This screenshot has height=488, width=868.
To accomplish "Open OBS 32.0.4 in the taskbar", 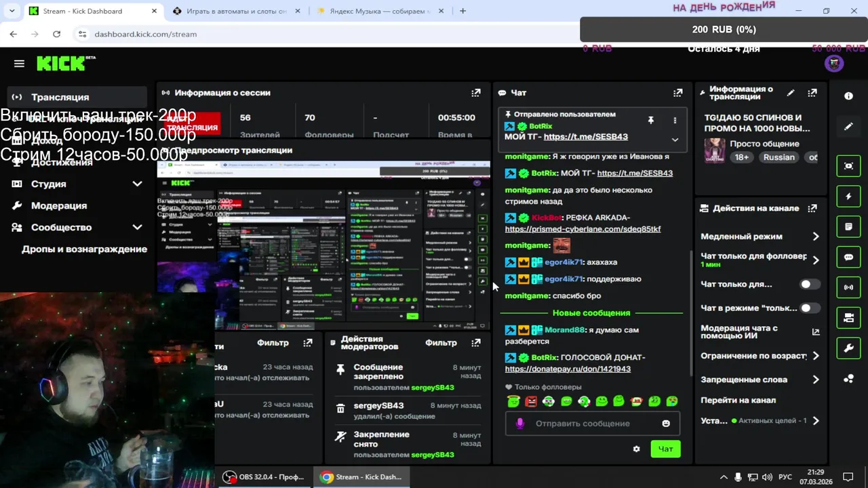I will tap(265, 477).
